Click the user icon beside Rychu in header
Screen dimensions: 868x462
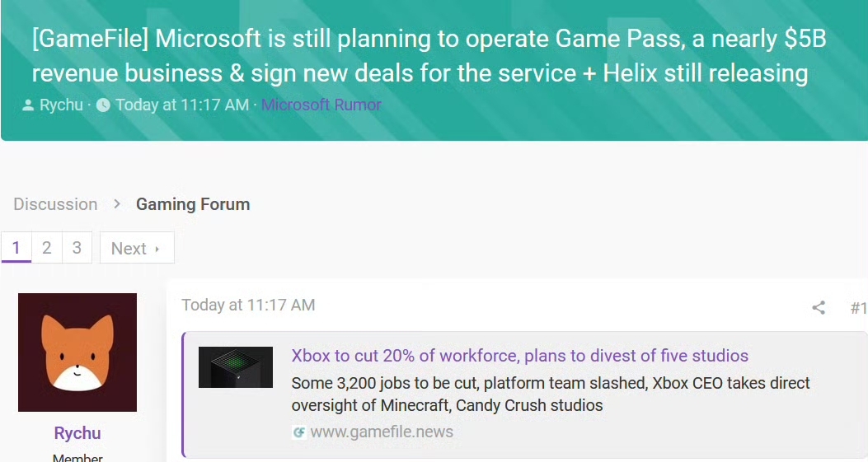pyautogui.click(x=28, y=105)
